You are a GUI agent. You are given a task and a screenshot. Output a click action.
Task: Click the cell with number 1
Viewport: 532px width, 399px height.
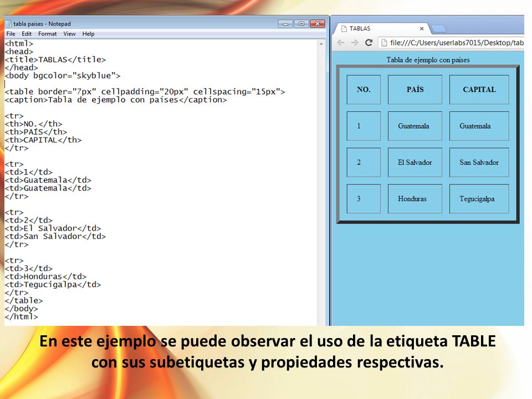pyautogui.click(x=364, y=126)
